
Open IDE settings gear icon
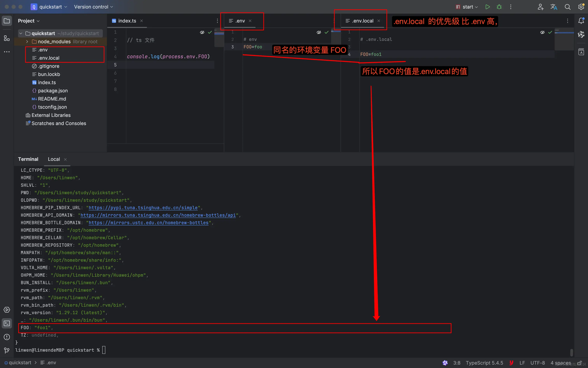[x=581, y=7]
